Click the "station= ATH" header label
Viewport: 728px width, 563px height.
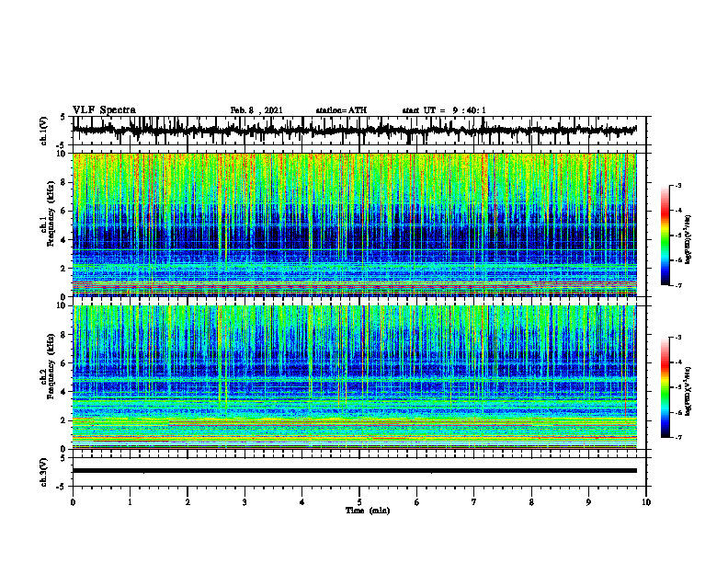click(x=341, y=110)
